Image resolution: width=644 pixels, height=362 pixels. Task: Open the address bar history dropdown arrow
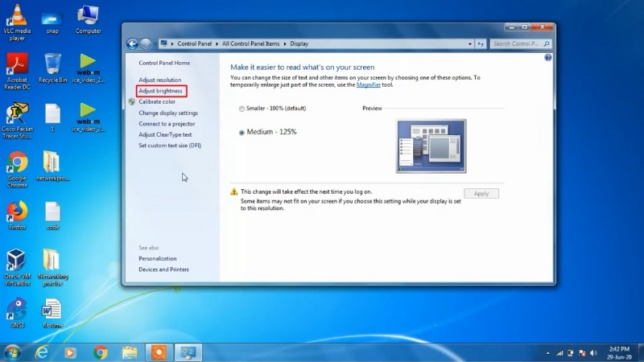click(x=470, y=43)
